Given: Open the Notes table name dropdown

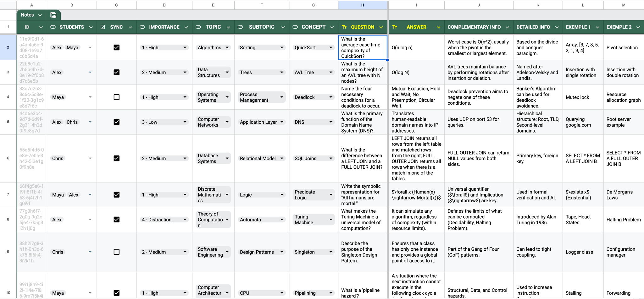Looking at the screenshot, I should 40,15.
